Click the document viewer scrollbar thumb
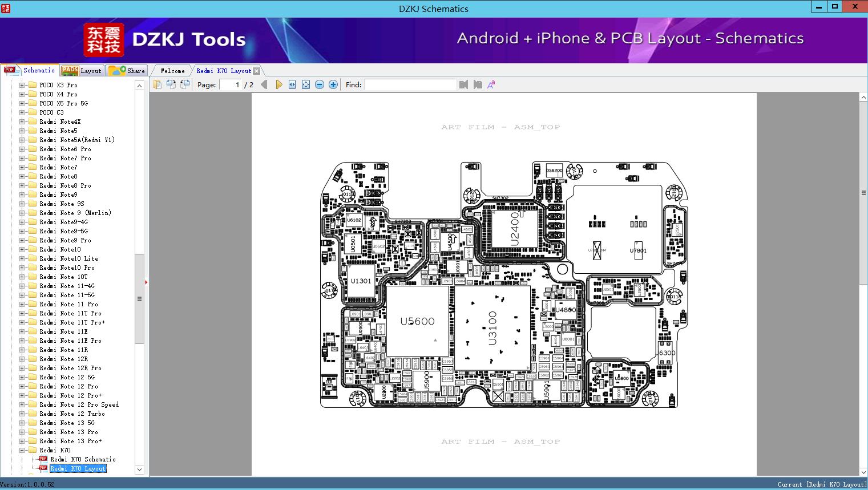This screenshot has height=490, width=868. tap(863, 193)
